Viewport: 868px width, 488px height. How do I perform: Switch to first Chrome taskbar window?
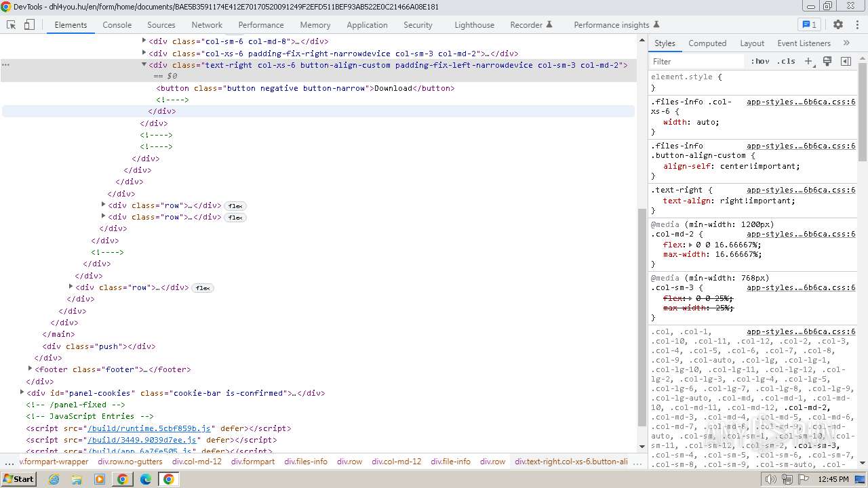[123, 479]
